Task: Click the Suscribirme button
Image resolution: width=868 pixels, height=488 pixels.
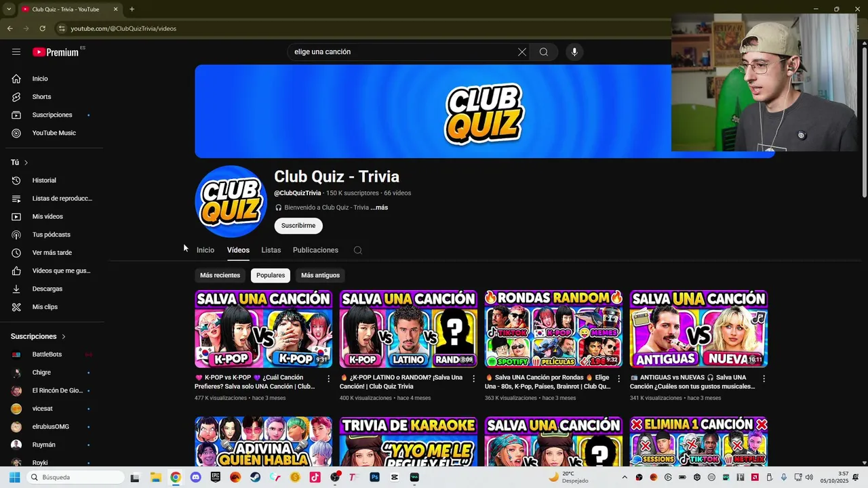Action: (298, 226)
